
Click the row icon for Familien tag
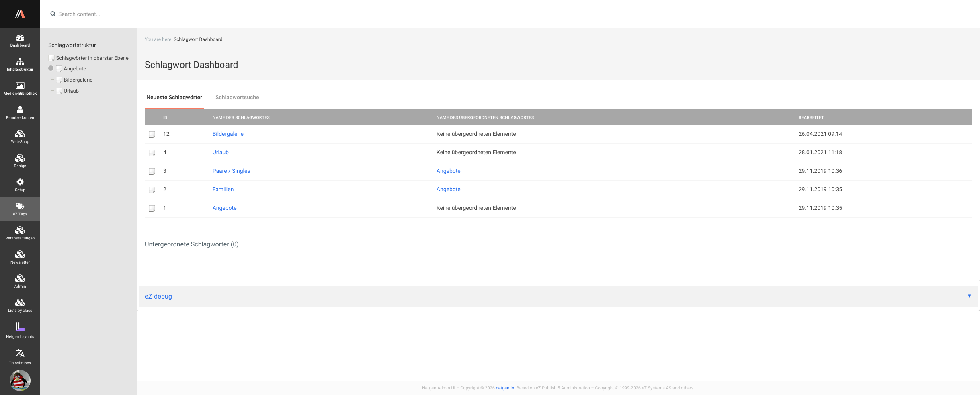152,190
